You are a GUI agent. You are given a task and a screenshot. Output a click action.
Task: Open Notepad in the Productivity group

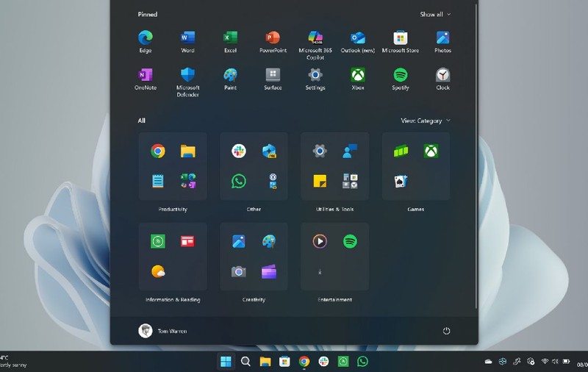[x=158, y=181]
